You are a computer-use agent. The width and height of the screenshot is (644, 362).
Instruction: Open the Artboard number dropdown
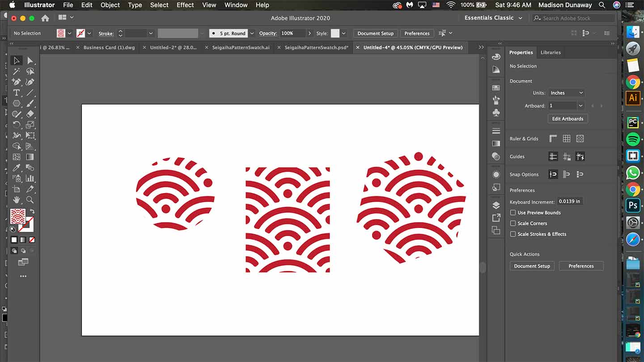pyautogui.click(x=580, y=106)
